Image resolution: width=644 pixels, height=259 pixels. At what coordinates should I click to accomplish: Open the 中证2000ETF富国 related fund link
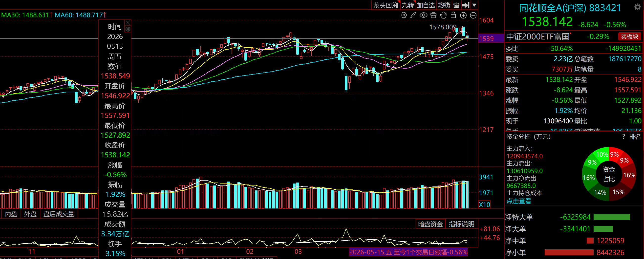(538, 37)
